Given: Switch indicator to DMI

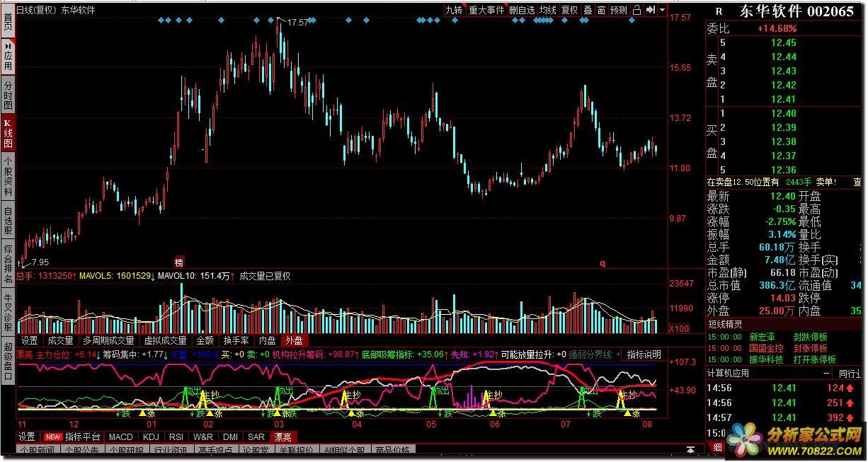Looking at the screenshot, I should pyautogui.click(x=230, y=437).
